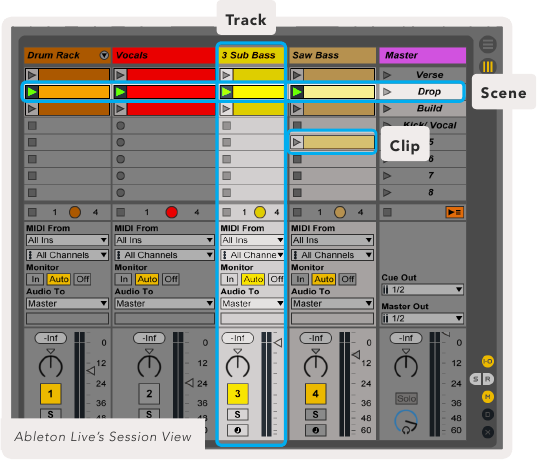Toggle track activator 1 on Drum Rack

click(x=50, y=394)
